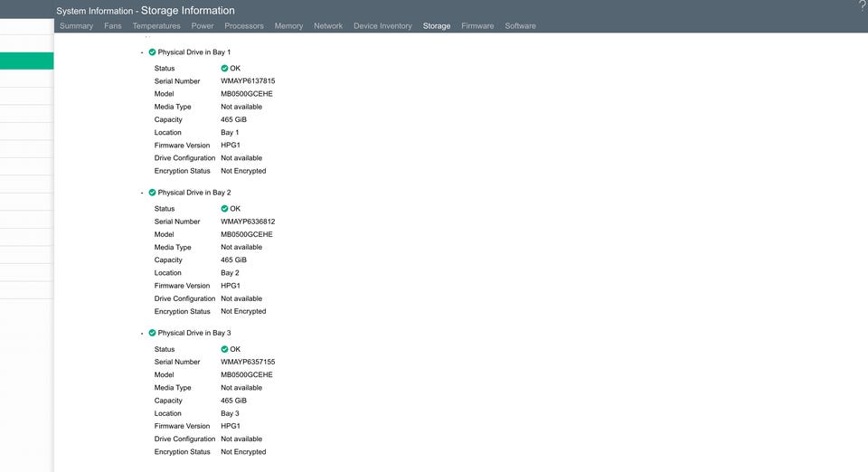Select the Device Inventory tab
The width and height of the screenshot is (868, 472).
(x=383, y=26)
